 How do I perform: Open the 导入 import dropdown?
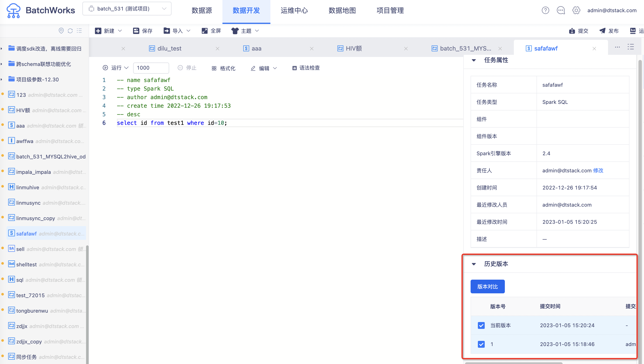pos(177,31)
